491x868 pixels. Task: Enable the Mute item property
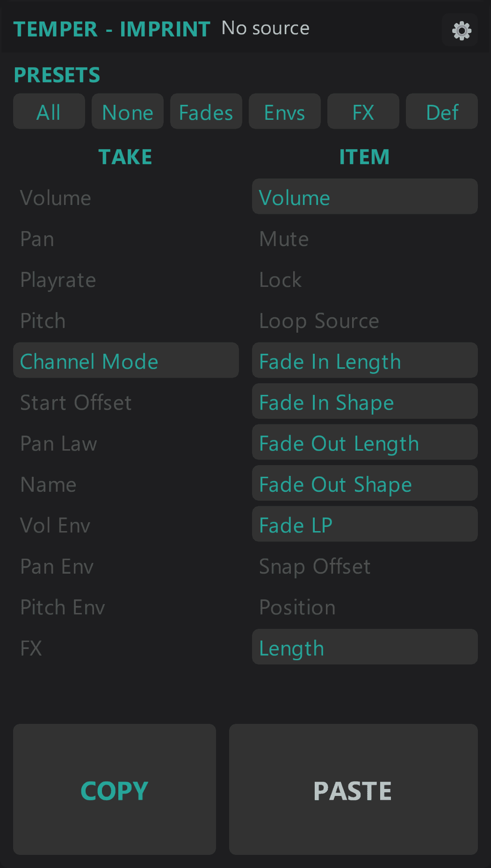(x=284, y=238)
